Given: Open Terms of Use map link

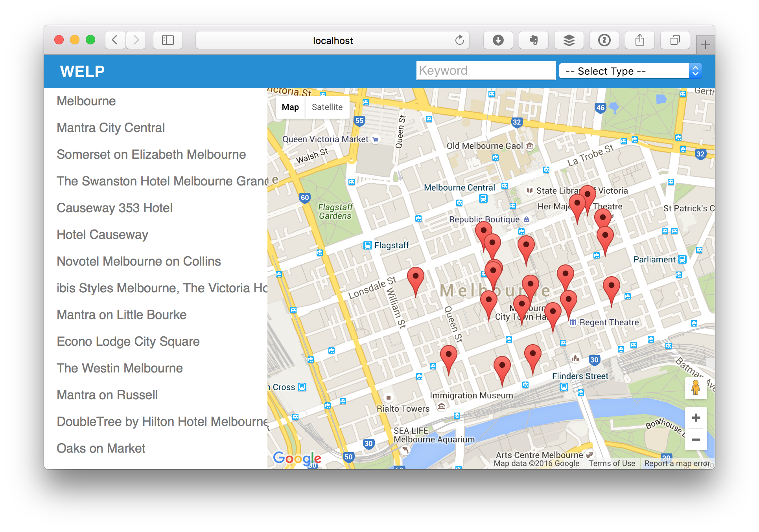Looking at the screenshot, I should [612, 464].
